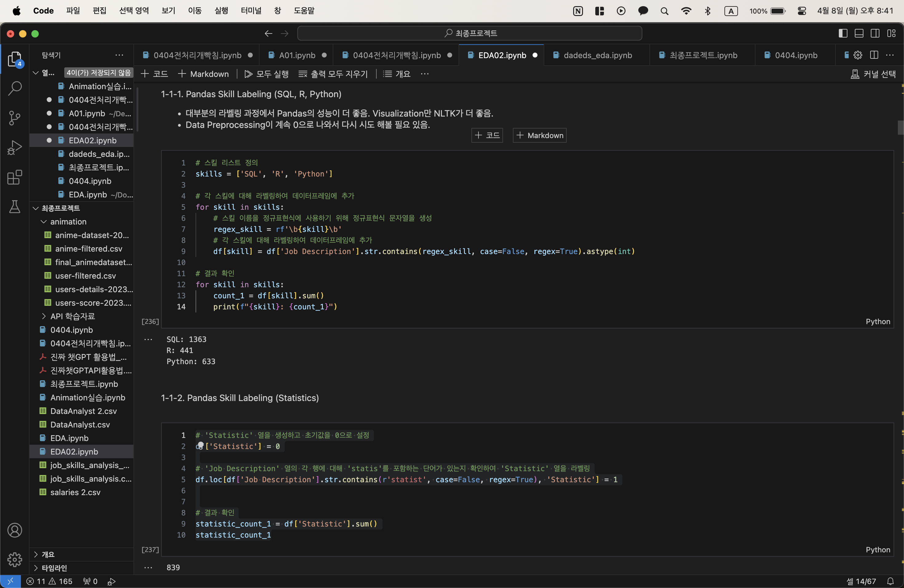Toggle the primary side bar layout icon

843,34
